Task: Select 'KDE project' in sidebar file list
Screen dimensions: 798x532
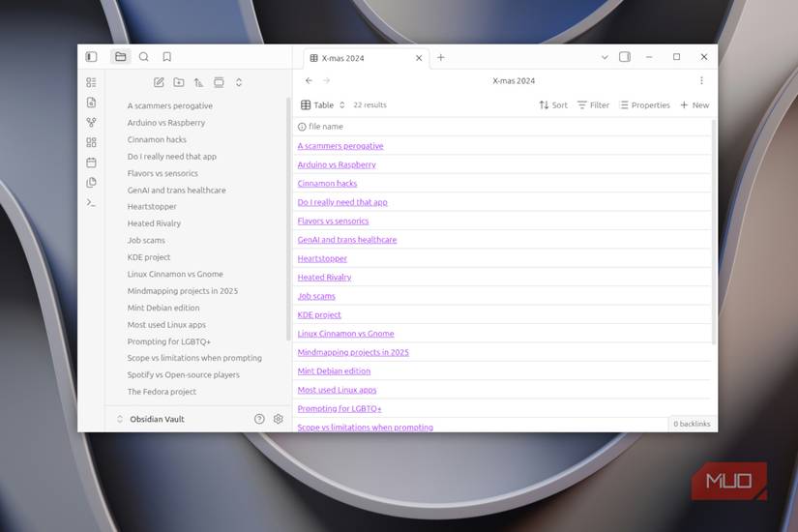Action: click(149, 257)
